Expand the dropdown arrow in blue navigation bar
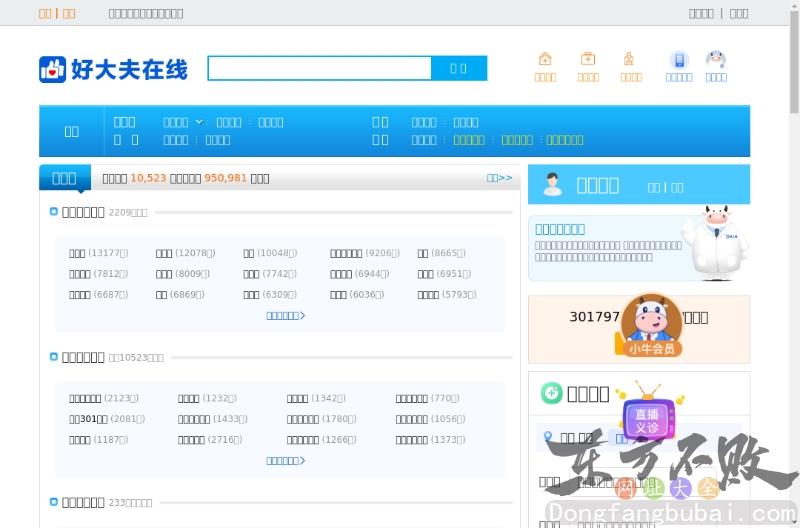The image size is (800, 528). click(x=199, y=122)
